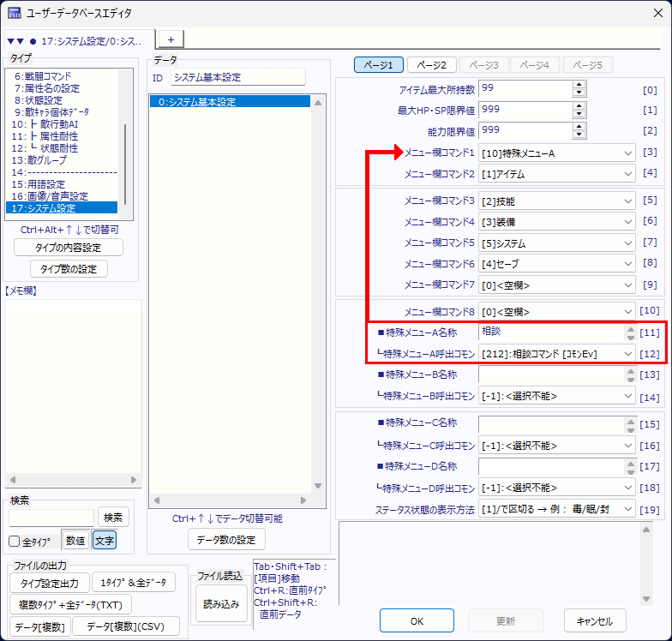672x641 pixels.
Task: Click the plus icon to add tab
Action: pyautogui.click(x=170, y=39)
